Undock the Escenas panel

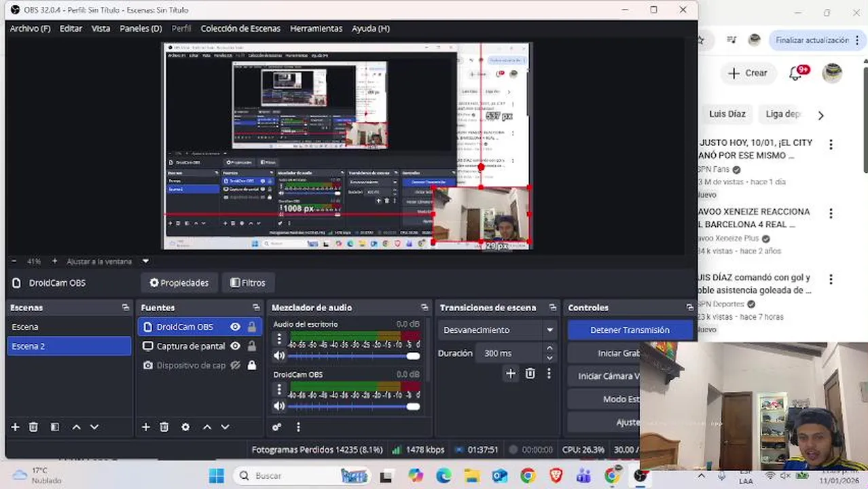[126, 308]
